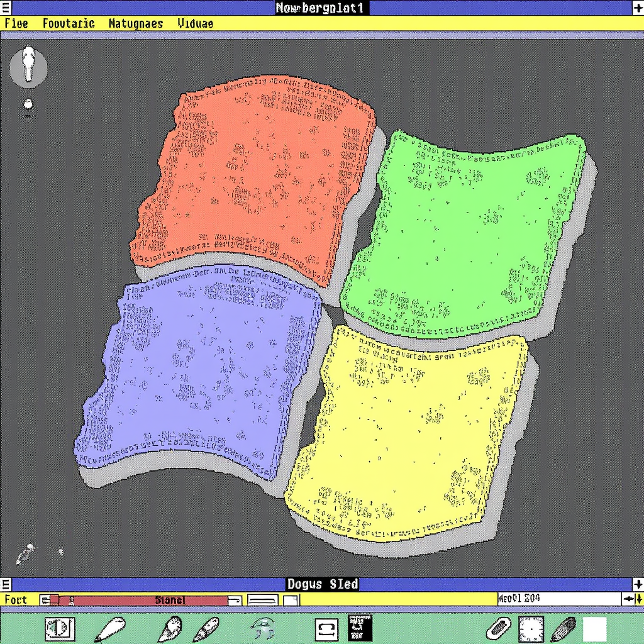Click the Dogus Sled window title

tap(323, 584)
